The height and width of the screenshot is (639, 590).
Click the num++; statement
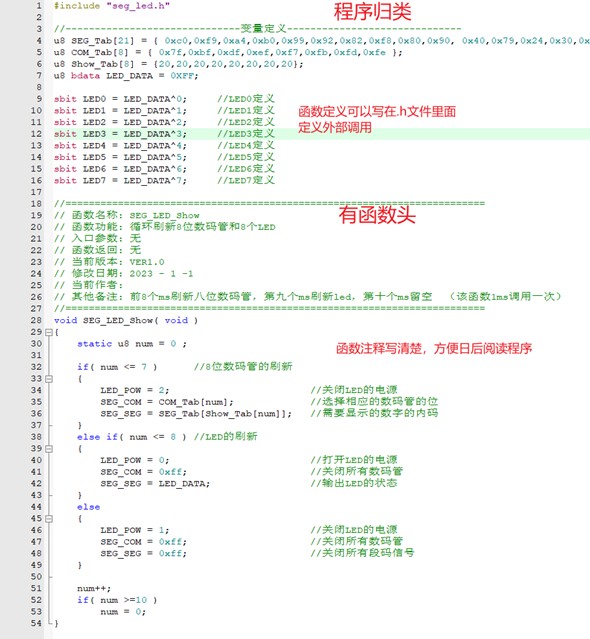[94, 588]
